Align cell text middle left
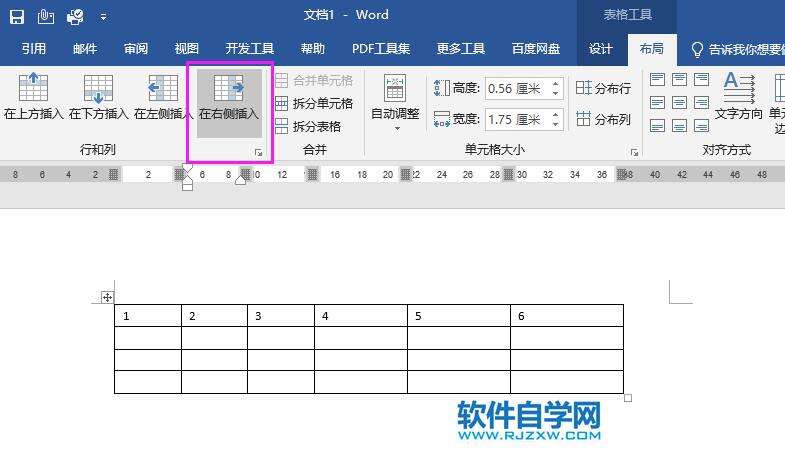The image size is (785, 472). pos(657,103)
